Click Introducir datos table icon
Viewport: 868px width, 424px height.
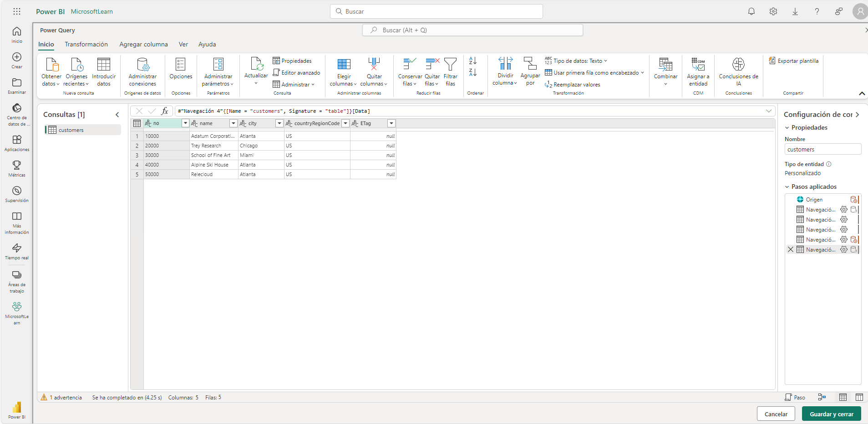coord(104,64)
